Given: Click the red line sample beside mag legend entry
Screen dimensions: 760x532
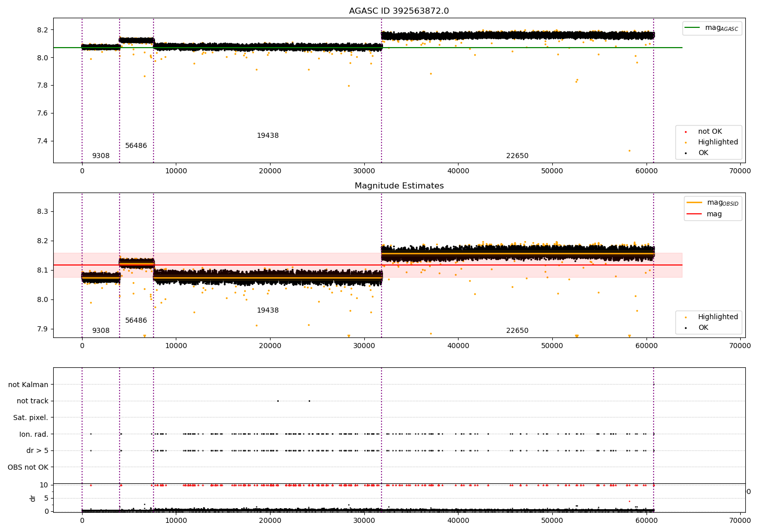Looking at the screenshot, I should pyautogui.click(x=694, y=214).
